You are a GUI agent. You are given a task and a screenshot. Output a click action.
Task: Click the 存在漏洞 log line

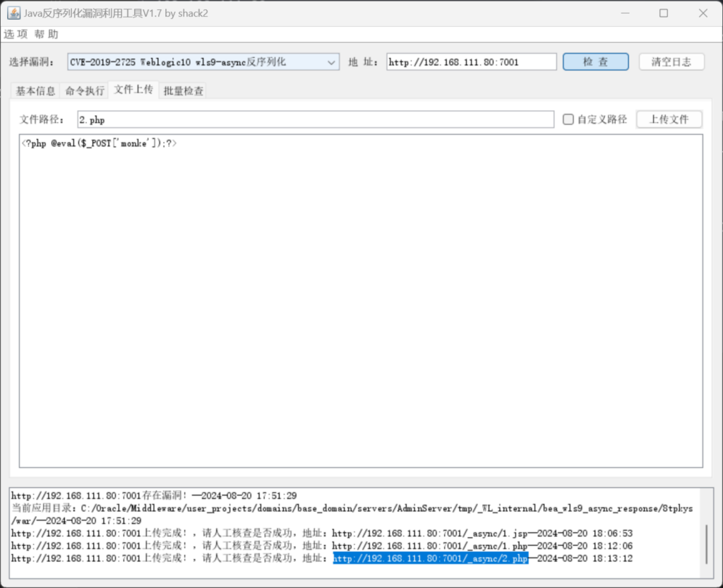pos(154,496)
